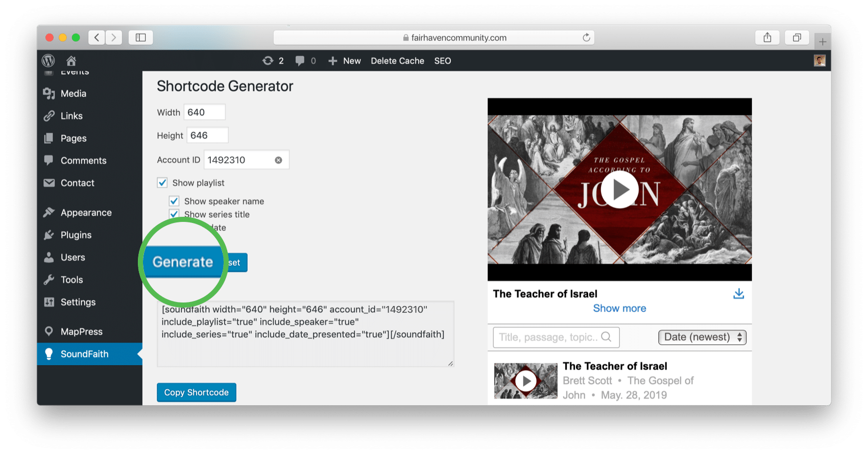Toggle the Show playlist checkbox
Image resolution: width=868 pixels, height=454 pixels.
pyautogui.click(x=162, y=183)
